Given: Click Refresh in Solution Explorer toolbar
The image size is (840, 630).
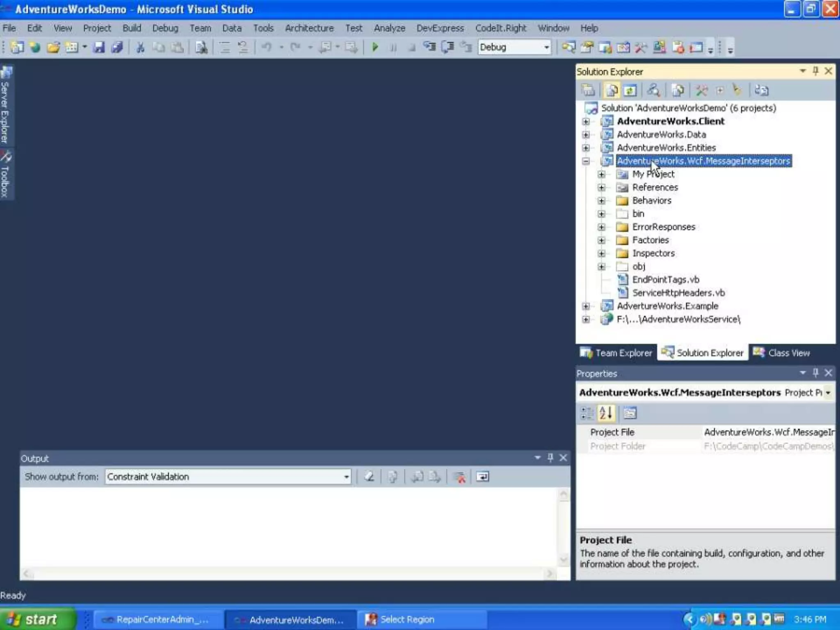Looking at the screenshot, I should [x=630, y=90].
